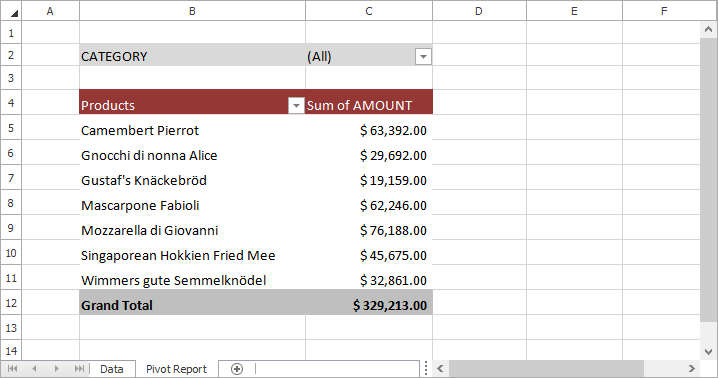
Task: Select the Pivot Report sheet tab
Action: (x=176, y=369)
